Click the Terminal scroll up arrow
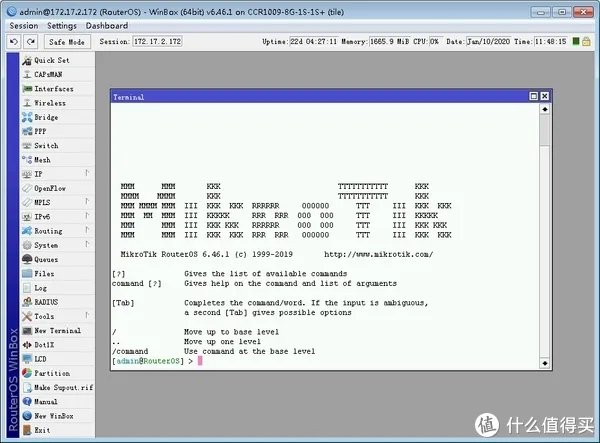 point(545,109)
